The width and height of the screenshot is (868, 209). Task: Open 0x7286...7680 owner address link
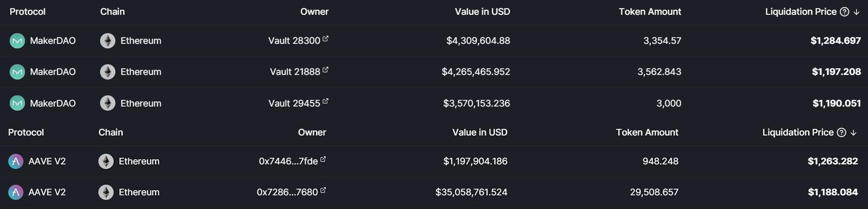[287, 192]
